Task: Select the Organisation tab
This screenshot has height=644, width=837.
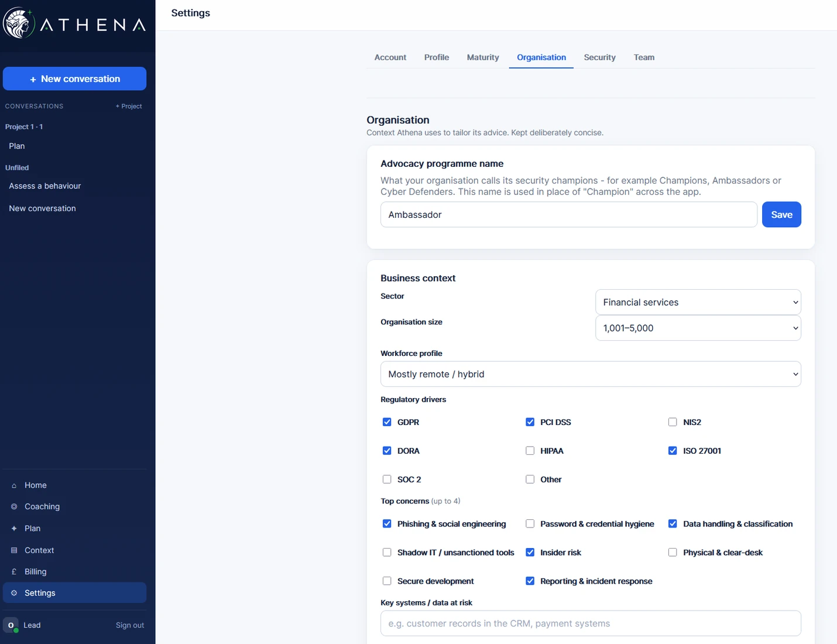Action: (x=541, y=57)
